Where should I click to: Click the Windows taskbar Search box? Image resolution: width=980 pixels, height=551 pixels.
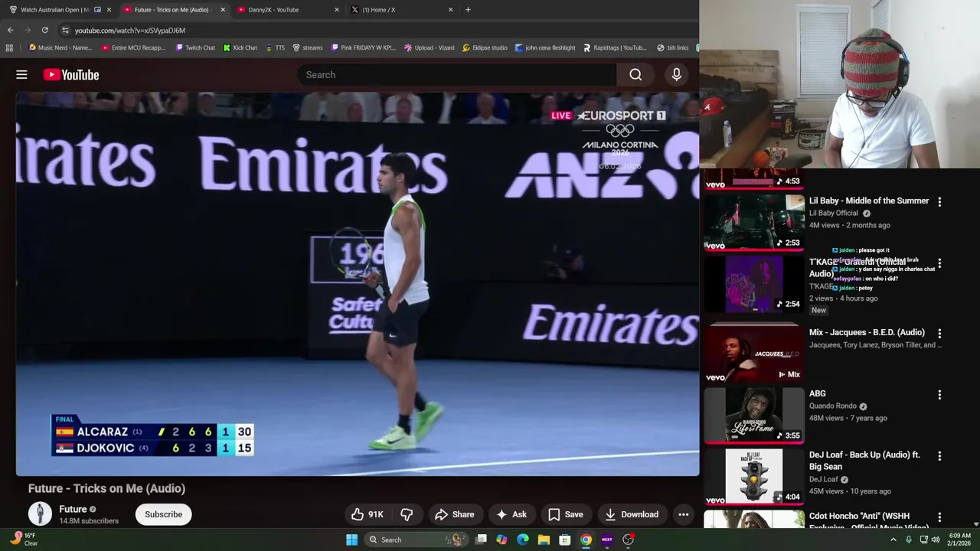(x=416, y=540)
